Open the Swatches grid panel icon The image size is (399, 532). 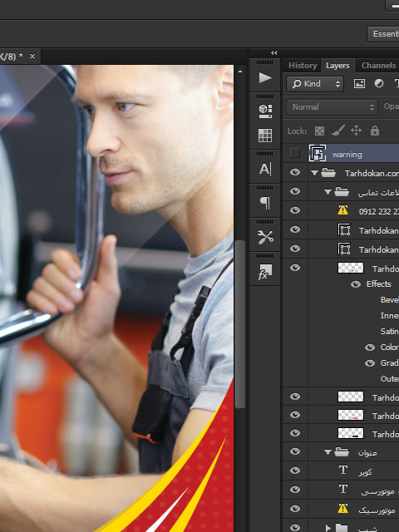(x=265, y=135)
